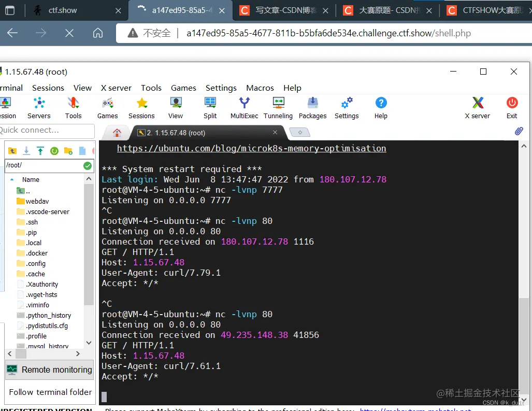The height and width of the screenshot is (411, 532).
Task: Open the Packages toolbar icon
Action: (312, 108)
